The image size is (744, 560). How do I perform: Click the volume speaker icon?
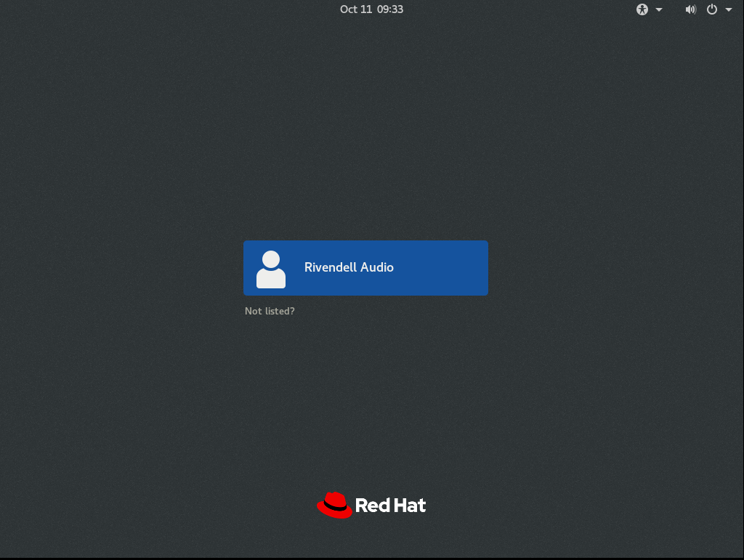[x=690, y=9]
